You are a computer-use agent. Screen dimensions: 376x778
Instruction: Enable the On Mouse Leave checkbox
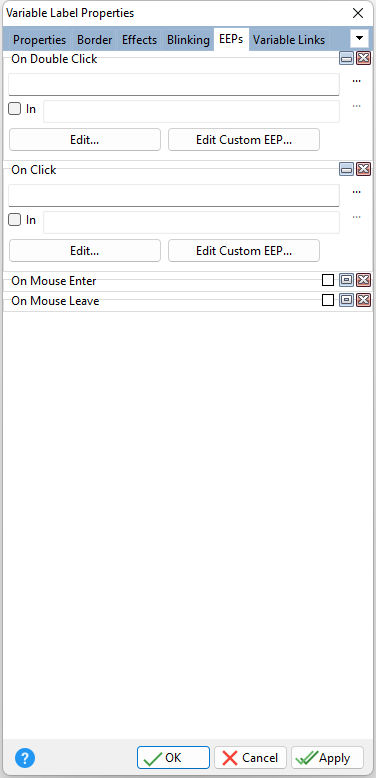(x=328, y=300)
